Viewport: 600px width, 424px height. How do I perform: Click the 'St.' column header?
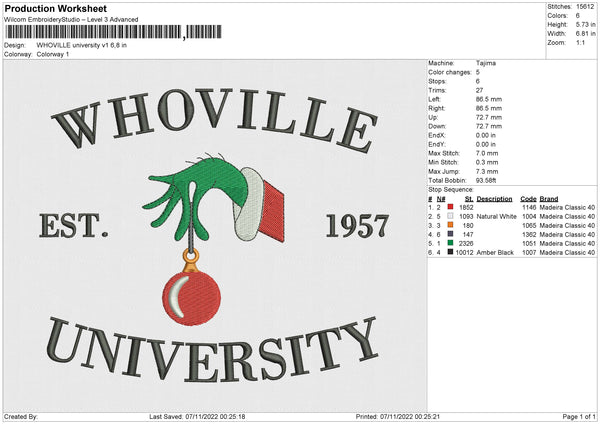point(469,199)
